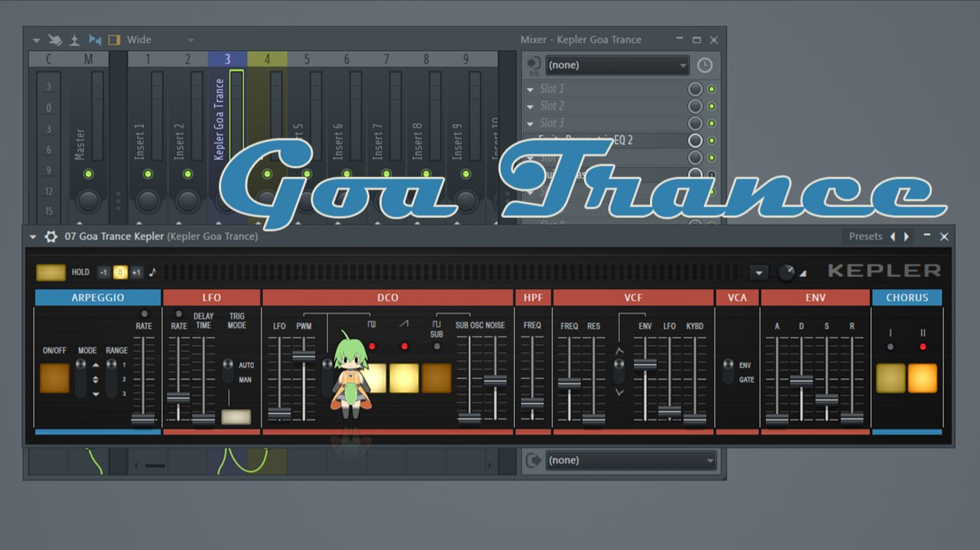Expand the Slot 3 effect menu
980x550 pixels.
pyautogui.click(x=530, y=124)
